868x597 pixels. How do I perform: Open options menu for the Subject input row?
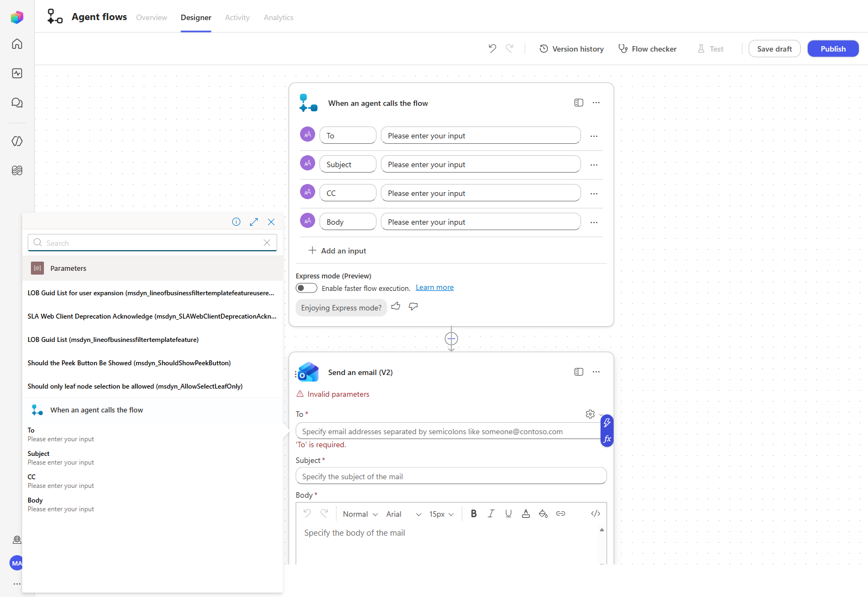(594, 165)
